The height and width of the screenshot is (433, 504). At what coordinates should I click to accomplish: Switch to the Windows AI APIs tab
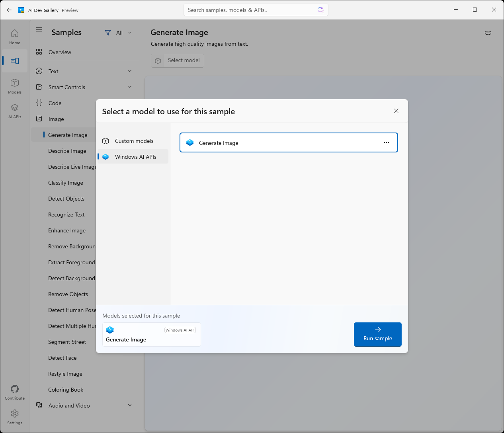pos(133,157)
